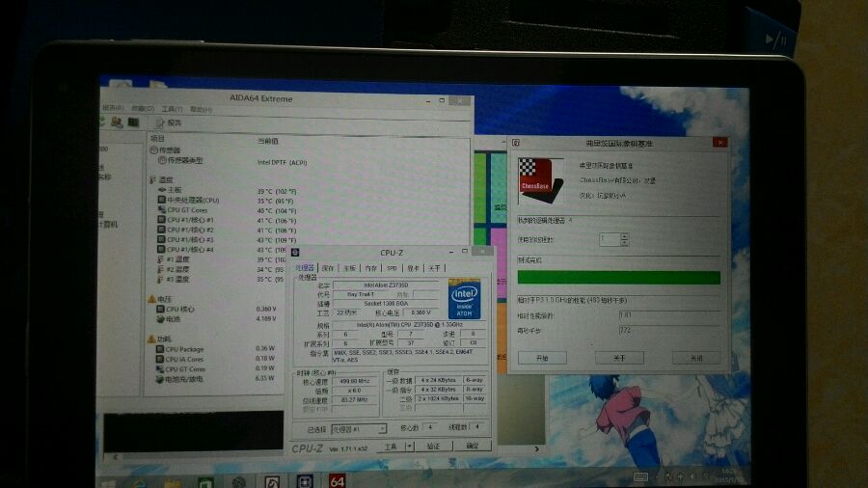Click the users icon in AIDA64 toolbar

click(x=117, y=122)
